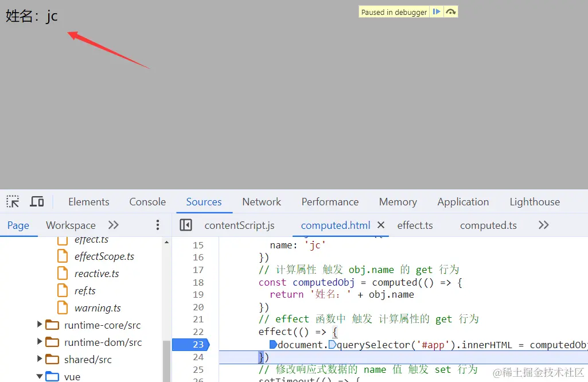Open the navigator three-dot options menu
The height and width of the screenshot is (382, 588).
158,225
